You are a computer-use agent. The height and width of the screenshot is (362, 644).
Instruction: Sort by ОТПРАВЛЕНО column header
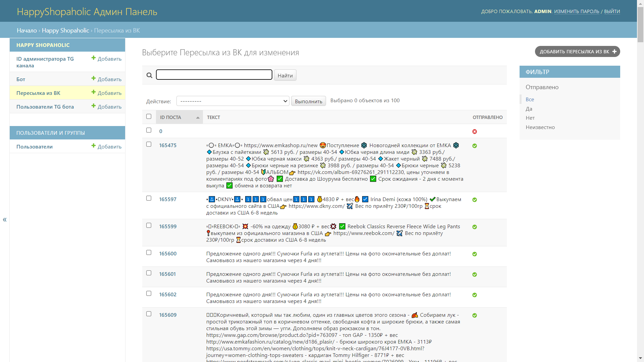pyautogui.click(x=488, y=117)
